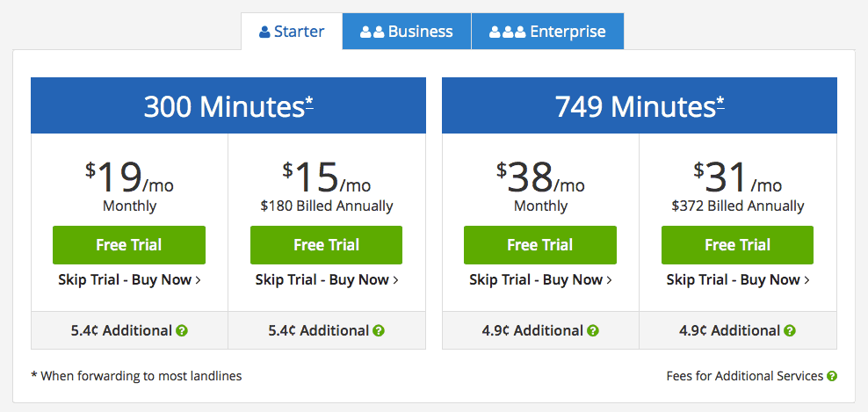The image size is (868, 412).
Task: Skip Trial - Buy Now for $31 plan
Action: 738,279
